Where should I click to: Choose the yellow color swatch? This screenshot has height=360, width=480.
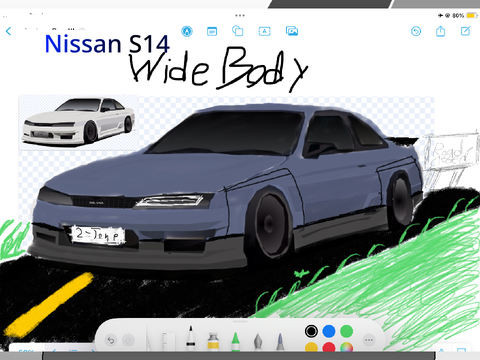(x=311, y=347)
